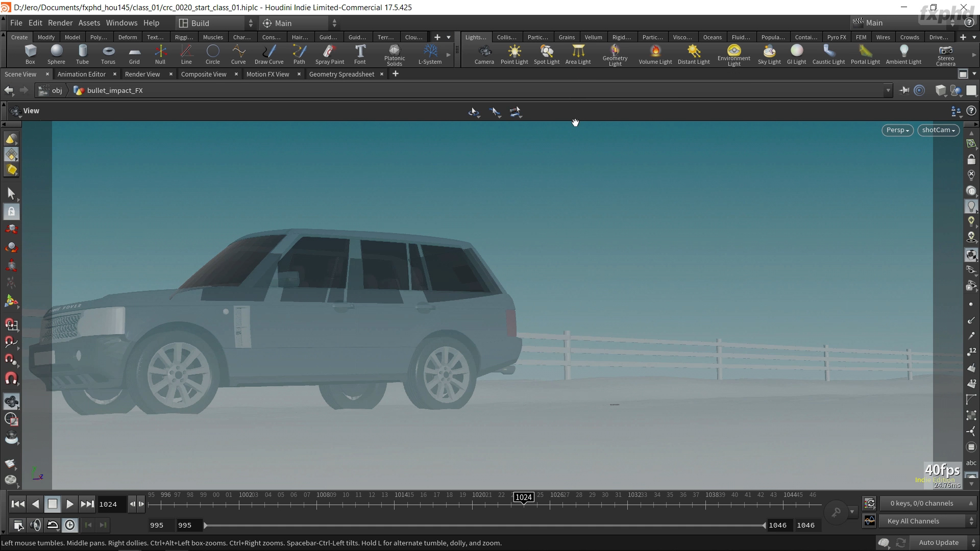Image resolution: width=980 pixels, height=551 pixels.
Task: Click the Camera shelf tool
Action: [484, 54]
